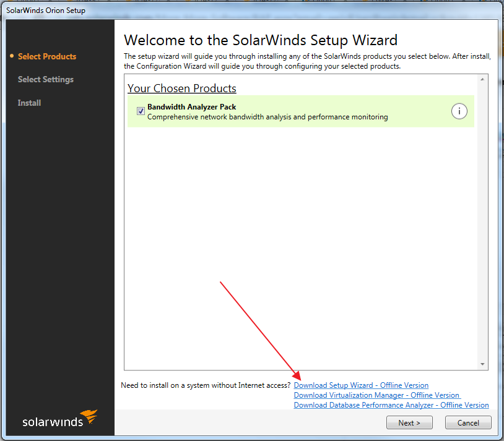Open Download Database Performance Analyzer offline link
The image size is (504, 441).
391,405
